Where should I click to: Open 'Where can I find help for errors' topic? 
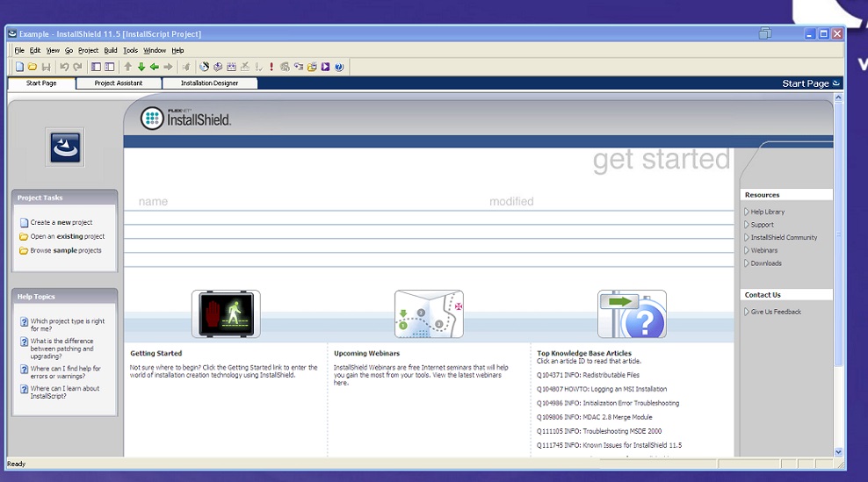(x=65, y=372)
